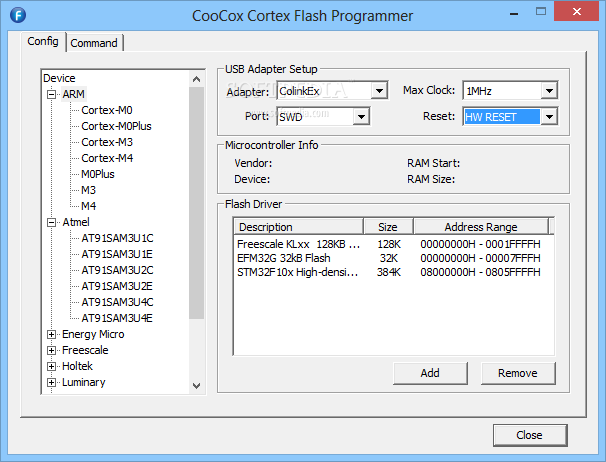The image size is (606, 462).
Task: Select the EFM32G 32kB Flash driver row
Action: pos(393,258)
